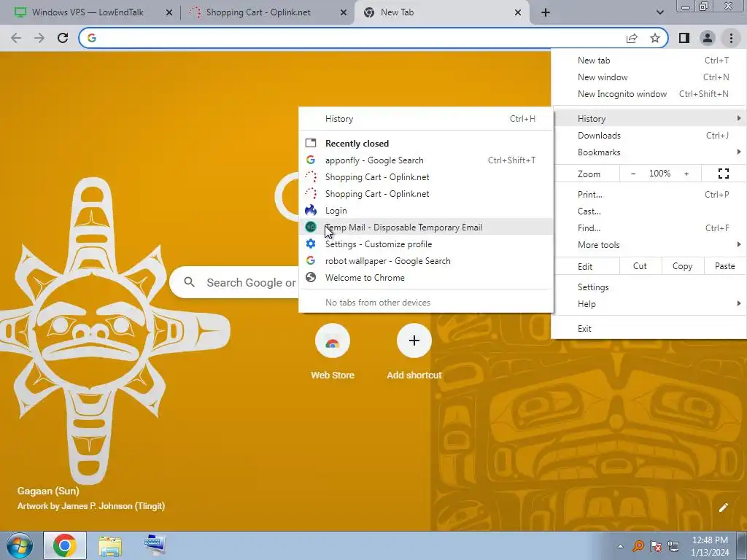Viewport: 747px width, 560px height.
Task: Open the tab search chevron
Action: [659, 12]
